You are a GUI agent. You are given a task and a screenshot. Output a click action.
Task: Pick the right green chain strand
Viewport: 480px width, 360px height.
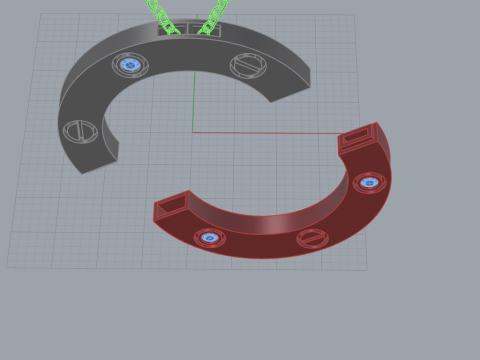(x=213, y=17)
